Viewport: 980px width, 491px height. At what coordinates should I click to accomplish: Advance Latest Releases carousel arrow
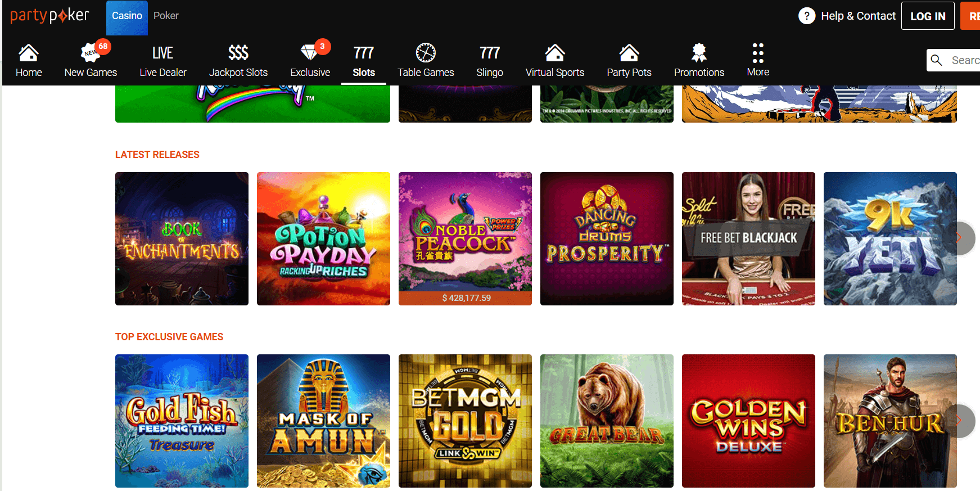click(x=959, y=238)
